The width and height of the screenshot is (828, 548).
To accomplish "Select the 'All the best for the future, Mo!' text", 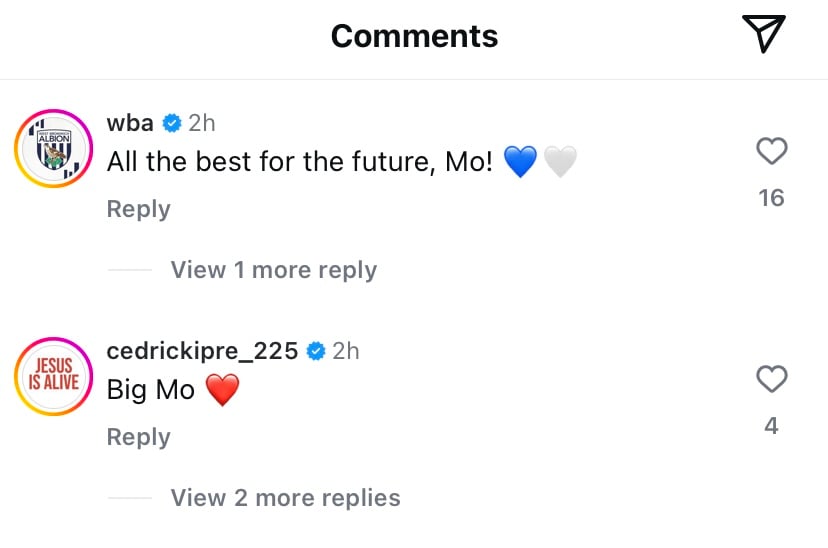I will click(300, 162).
